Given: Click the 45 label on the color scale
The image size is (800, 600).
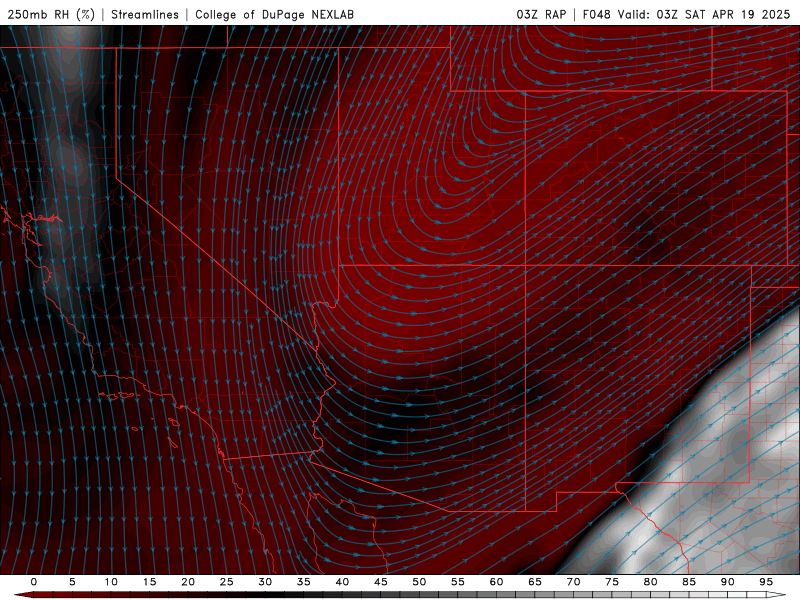Looking at the screenshot, I should pyautogui.click(x=380, y=582).
